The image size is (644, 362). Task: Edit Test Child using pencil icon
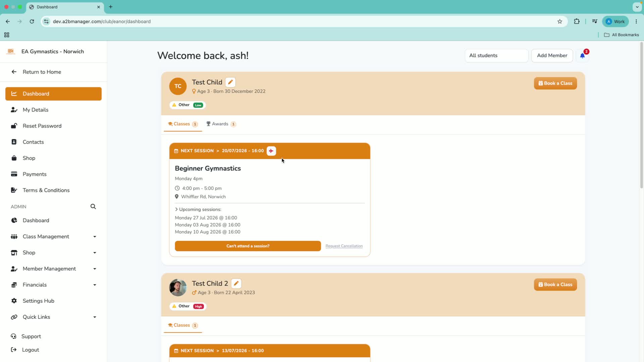230,82
